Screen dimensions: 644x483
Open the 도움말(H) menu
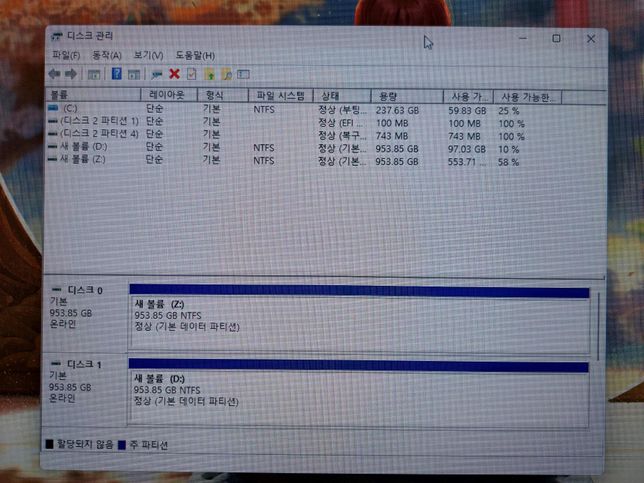pyautogui.click(x=194, y=55)
